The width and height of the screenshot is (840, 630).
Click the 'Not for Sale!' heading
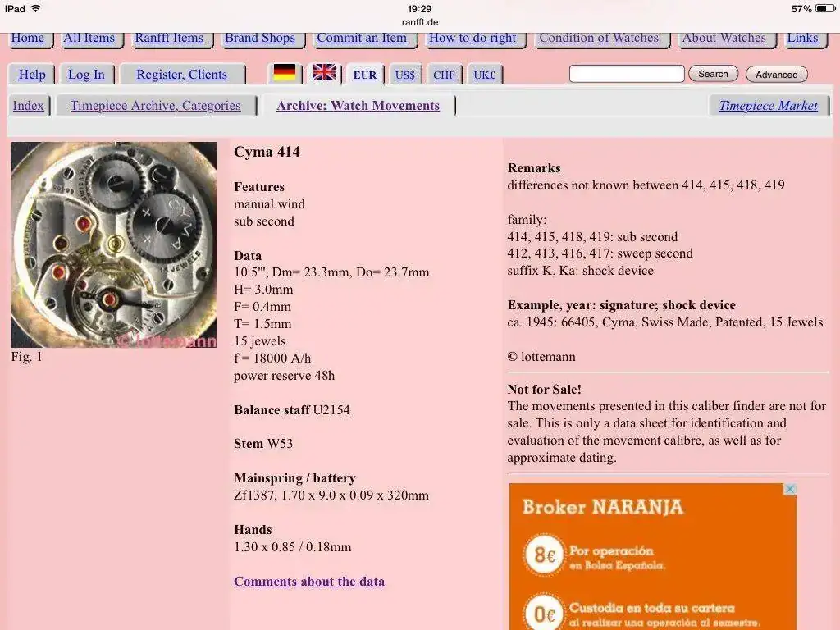(545, 390)
